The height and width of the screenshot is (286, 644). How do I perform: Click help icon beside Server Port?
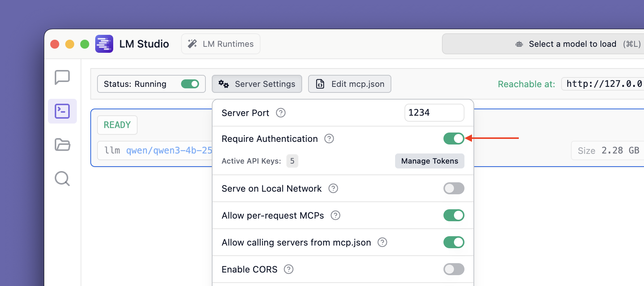pyautogui.click(x=281, y=113)
